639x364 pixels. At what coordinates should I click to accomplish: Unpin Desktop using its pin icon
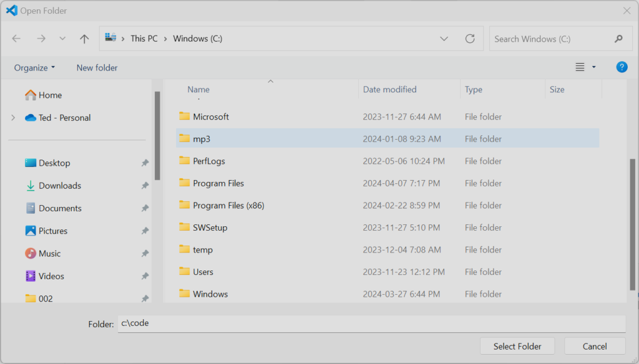(x=145, y=163)
